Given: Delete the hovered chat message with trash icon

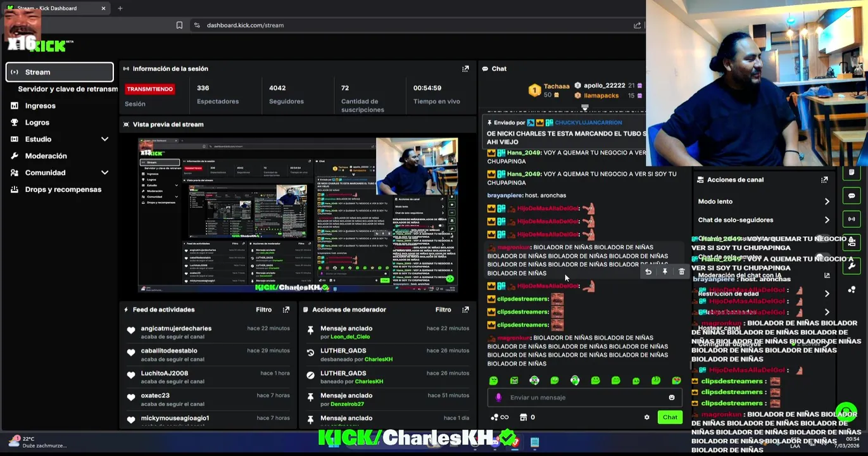Looking at the screenshot, I should pyautogui.click(x=681, y=272).
